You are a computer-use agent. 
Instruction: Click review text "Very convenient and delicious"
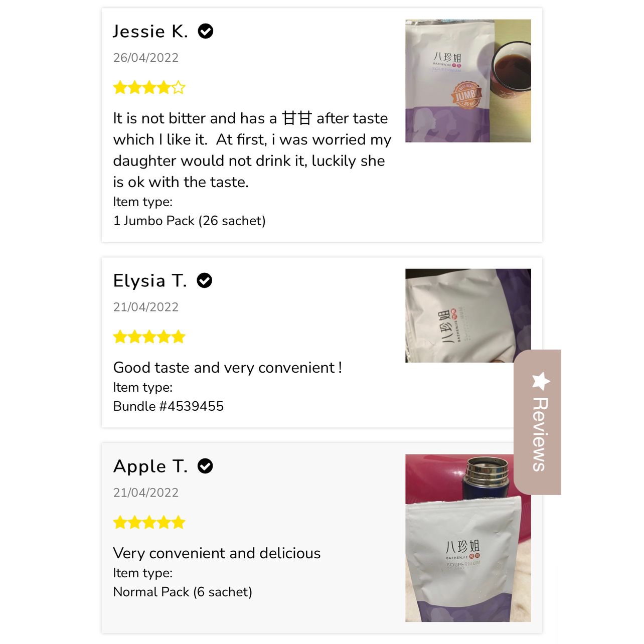tap(217, 553)
